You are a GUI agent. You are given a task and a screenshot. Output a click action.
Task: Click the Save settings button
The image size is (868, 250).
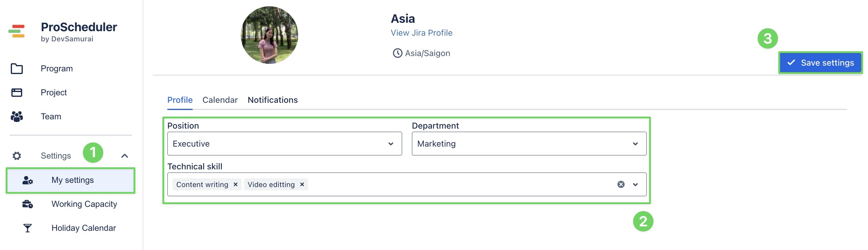tap(820, 63)
